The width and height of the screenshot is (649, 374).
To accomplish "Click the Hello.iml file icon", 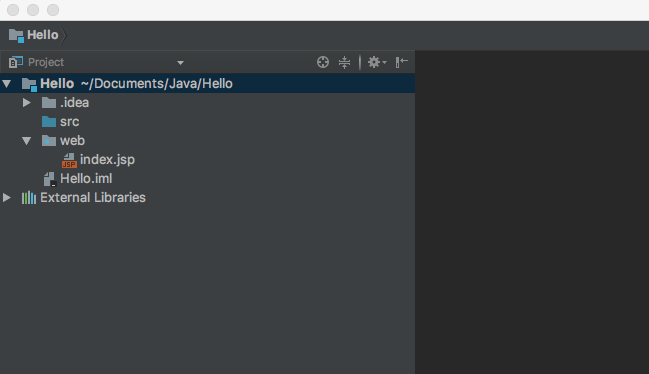I will pos(50,179).
